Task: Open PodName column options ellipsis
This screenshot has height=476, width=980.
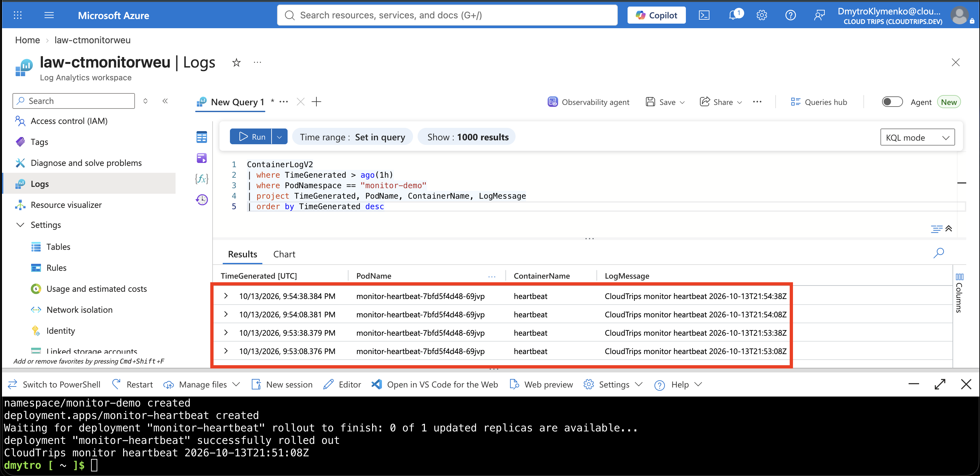Action: point(492,276)
